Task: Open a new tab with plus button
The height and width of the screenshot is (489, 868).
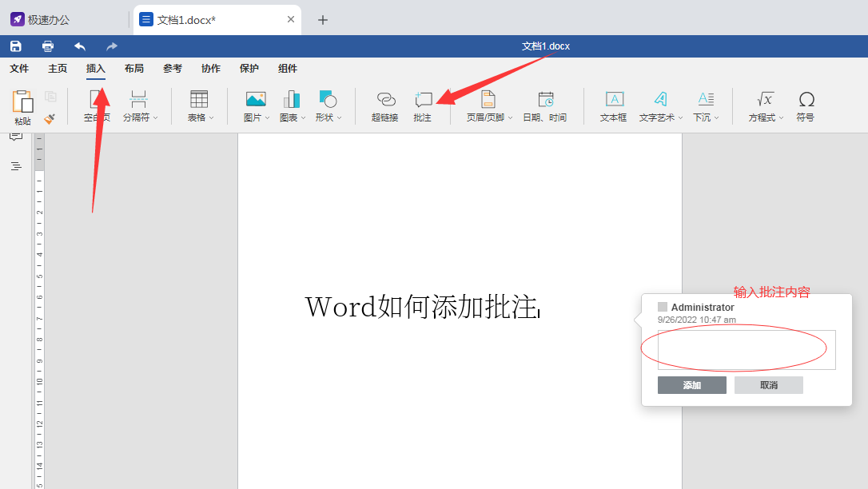Action: [323, 20]
